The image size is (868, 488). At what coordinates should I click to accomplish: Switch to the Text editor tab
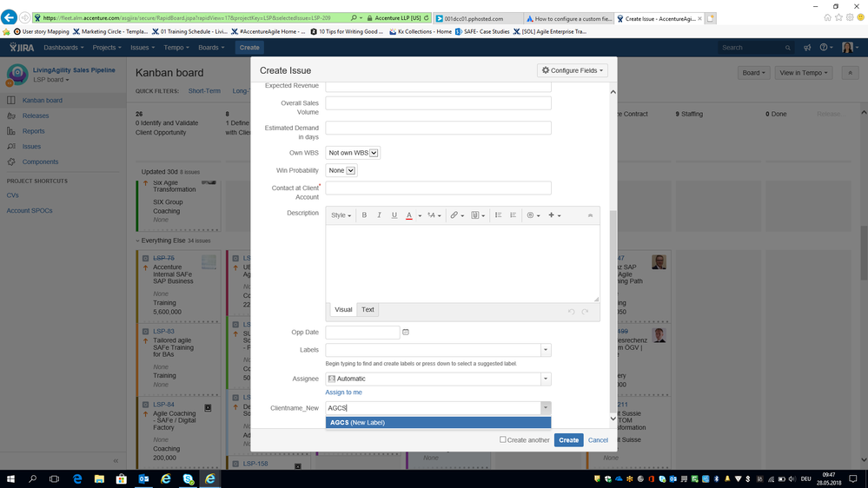[368, 309]
